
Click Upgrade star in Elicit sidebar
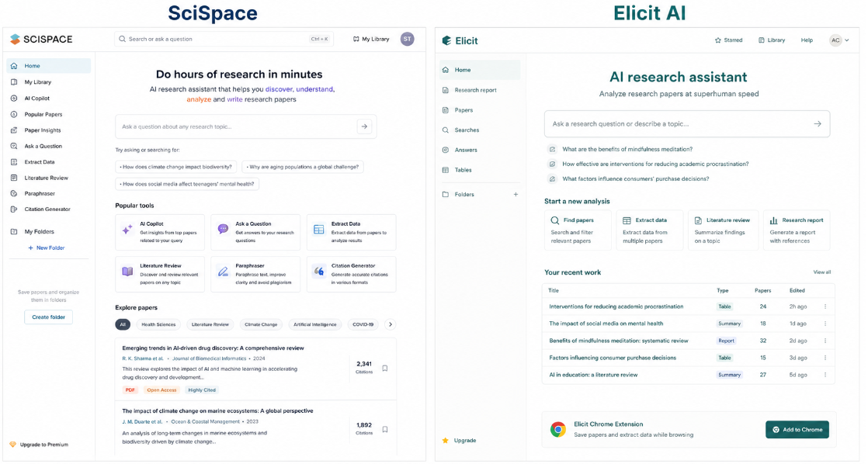[x=445, y=441]
